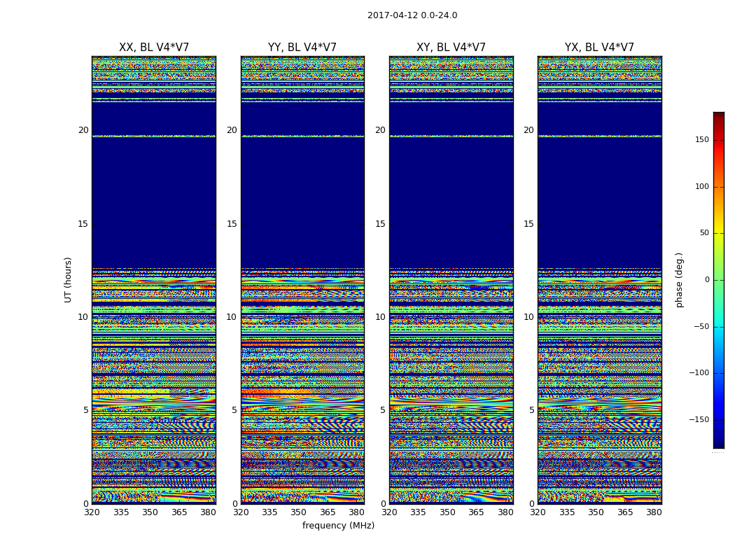Viewport: 735px width, 560px height.
Task: Click the figure date title 2017-04-12 0.0-24.0
Action: coord(412,15)
